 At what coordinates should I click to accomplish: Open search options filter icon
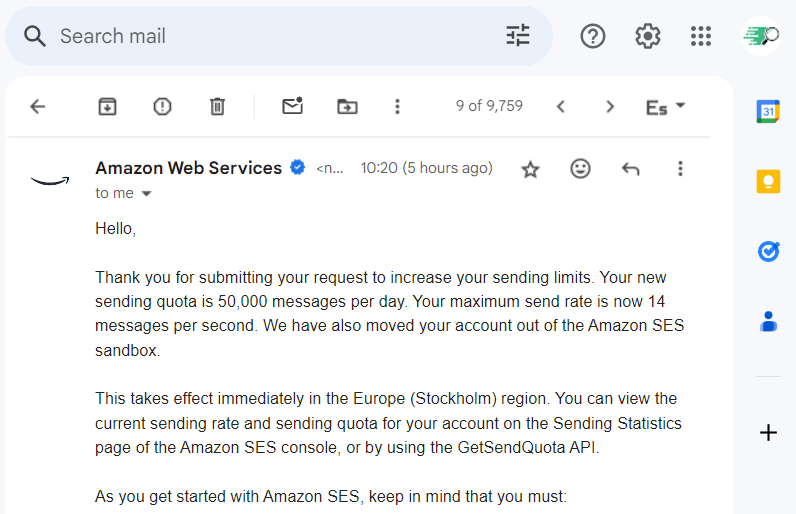[518, 36]
